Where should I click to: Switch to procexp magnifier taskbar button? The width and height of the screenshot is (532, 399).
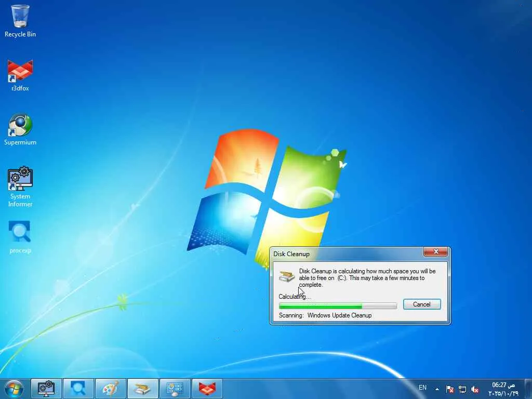point(78,389)
